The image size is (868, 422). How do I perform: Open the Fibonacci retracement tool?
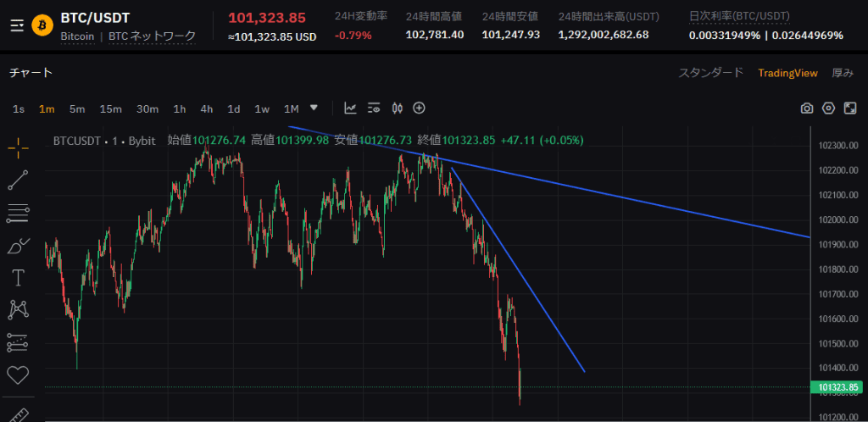coord(18,213)
